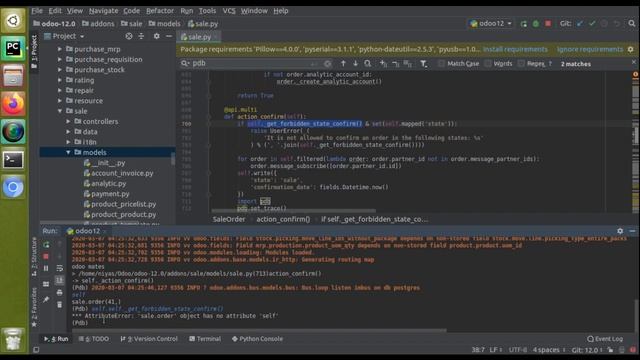Open account_invoice.py in project tree
640x360 pixels.
coord(122,173)
